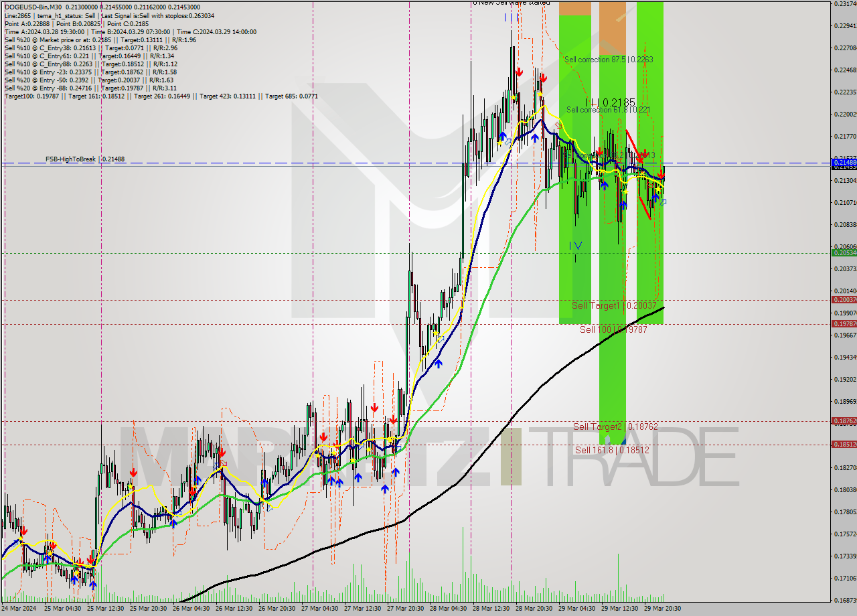Click the 'I V' wave label

pyautogui.click(x=575, y=246)
